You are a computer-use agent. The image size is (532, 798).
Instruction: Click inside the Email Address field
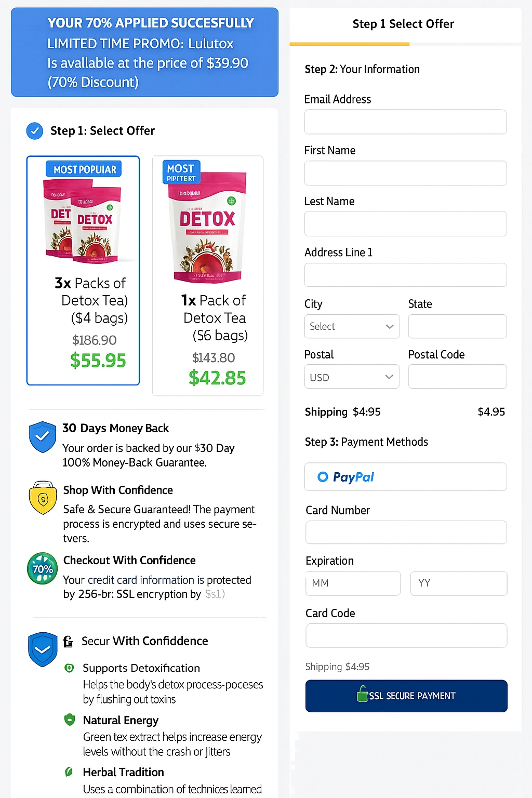(405, 122)
